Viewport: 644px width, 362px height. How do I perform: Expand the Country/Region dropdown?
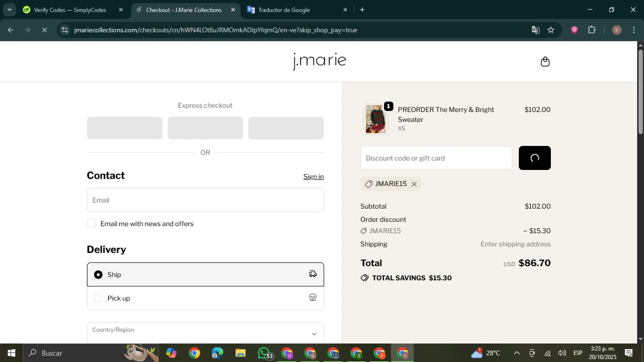point(205,333)
